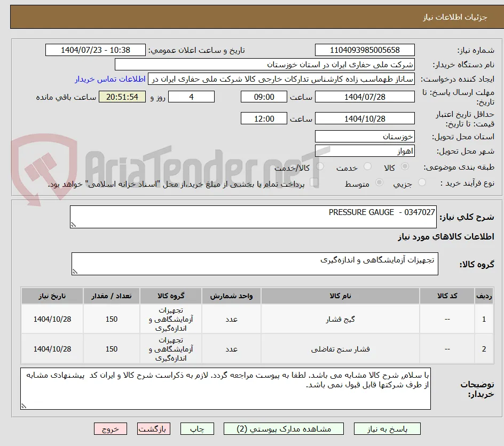Image resolution: width=504 pixels, height=446 pixels.
Task: Click the بازگشت back button
Action: pos(154,429)
